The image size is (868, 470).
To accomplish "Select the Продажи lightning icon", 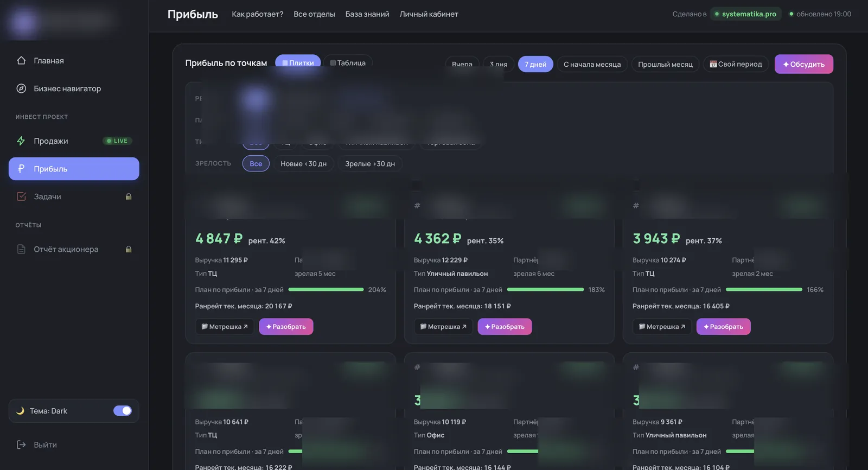I will (x=21, y=141).
